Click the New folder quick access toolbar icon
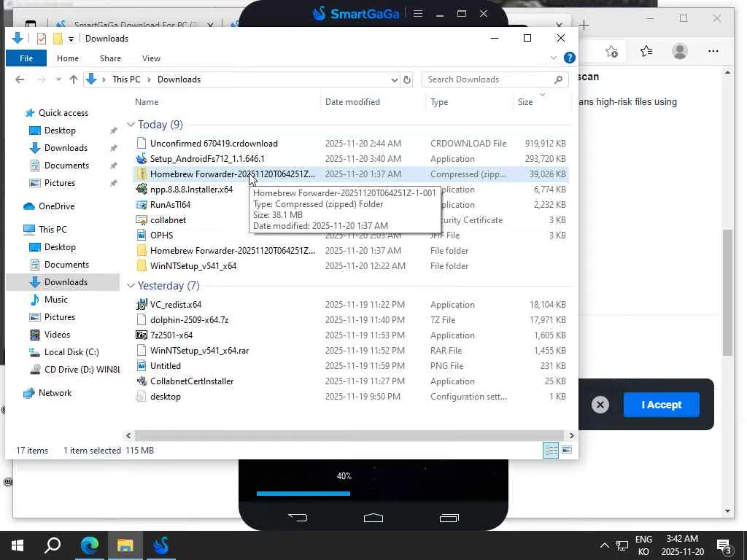The width and height of the screenshot is (747, 560). pos(58,39)
